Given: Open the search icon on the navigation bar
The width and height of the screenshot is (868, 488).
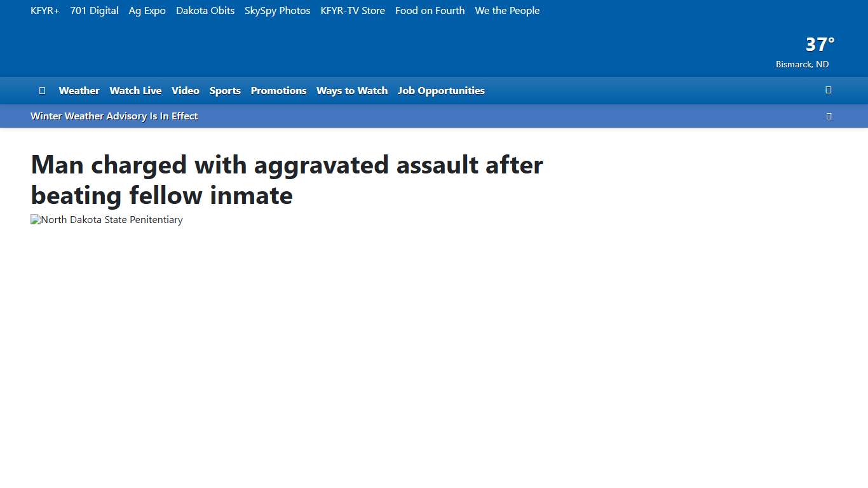Looking at the screenshot, I should 828,90.
